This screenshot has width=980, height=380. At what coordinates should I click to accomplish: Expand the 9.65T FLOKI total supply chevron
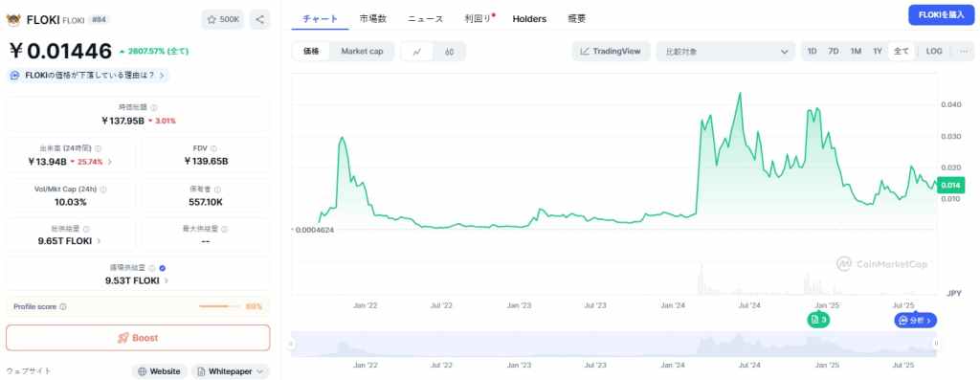[x=99, y=240]
